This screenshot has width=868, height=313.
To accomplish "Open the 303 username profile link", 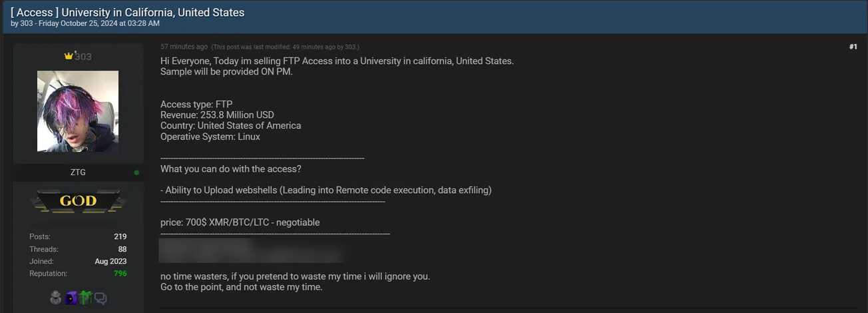I will click(x=83, y=57).
